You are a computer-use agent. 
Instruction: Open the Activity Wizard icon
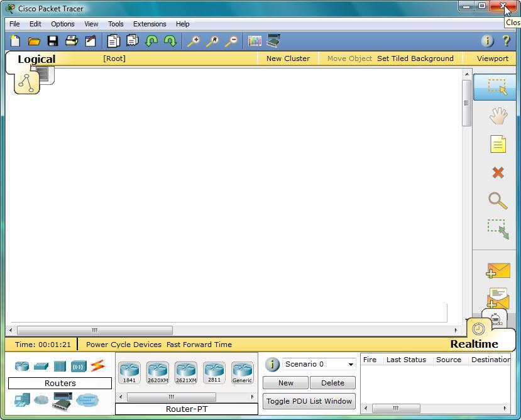coord(90,41)
